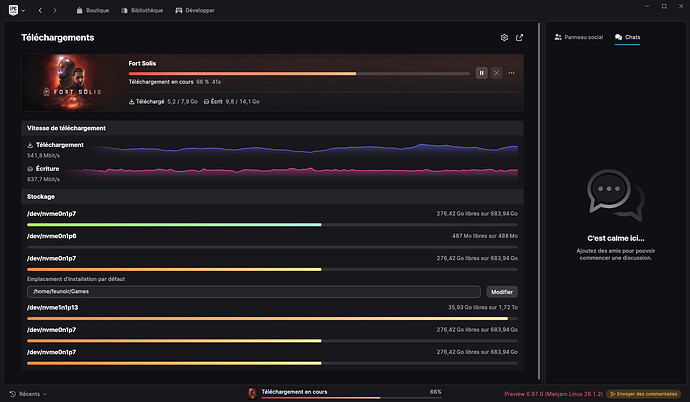The image size is (690, 402).
Task: Open the Bibliothèque tab
Action: pyautogui.click(x=142, y=10)
